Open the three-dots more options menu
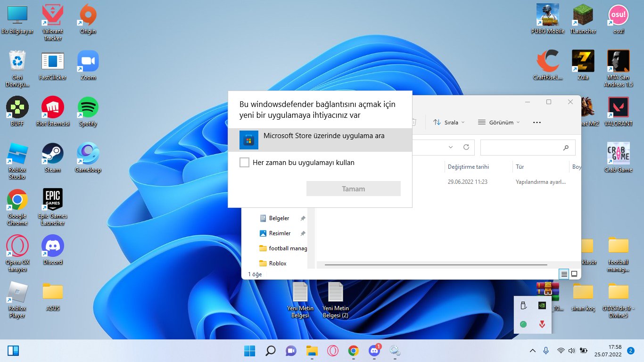Screen dimensions: 644x362 [x=537, y=122]
